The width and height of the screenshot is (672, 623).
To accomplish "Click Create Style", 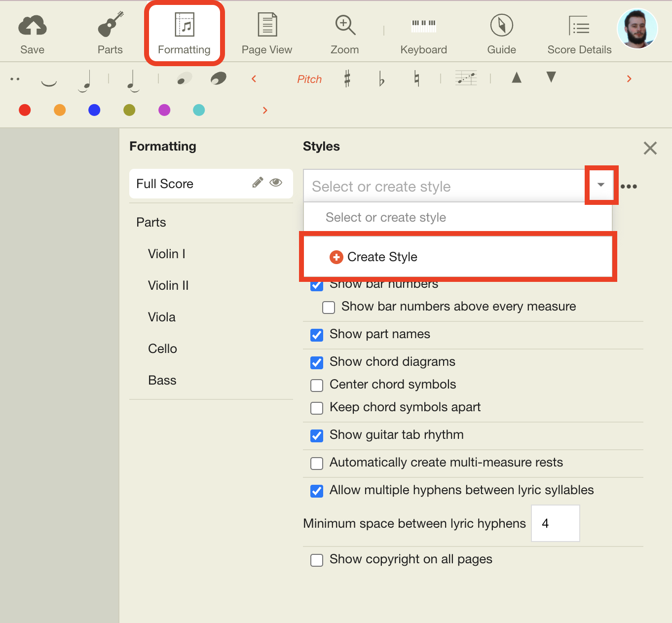I will [x=382, y=257].
